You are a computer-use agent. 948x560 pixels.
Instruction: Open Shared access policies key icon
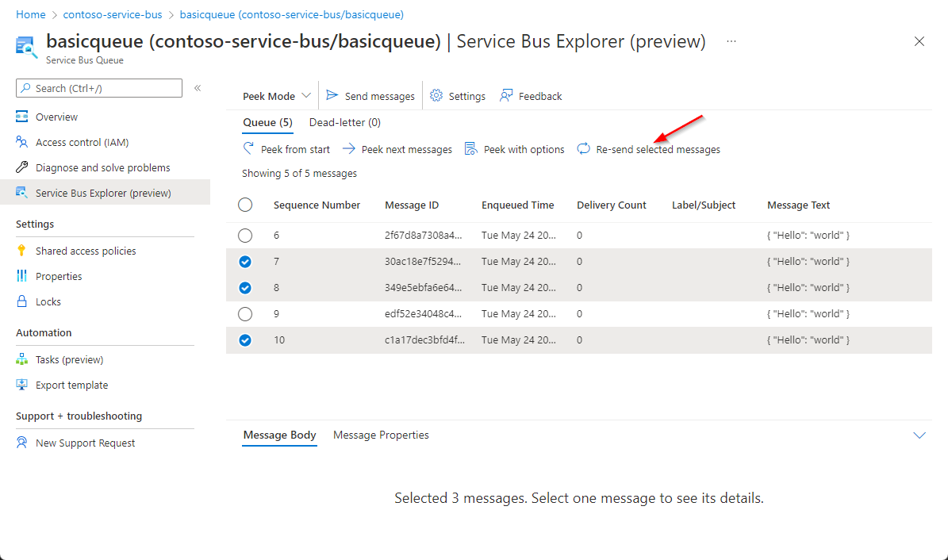click(21, 251)
